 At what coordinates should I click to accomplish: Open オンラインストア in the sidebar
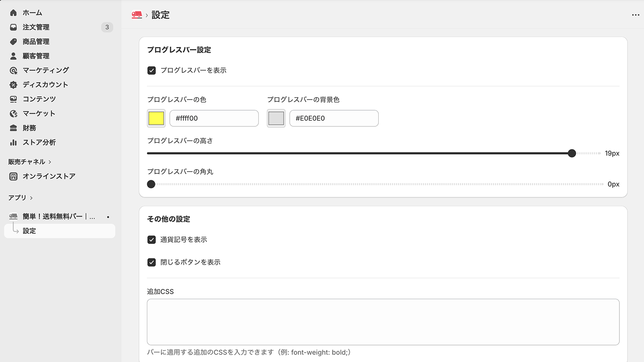(49, 176)
